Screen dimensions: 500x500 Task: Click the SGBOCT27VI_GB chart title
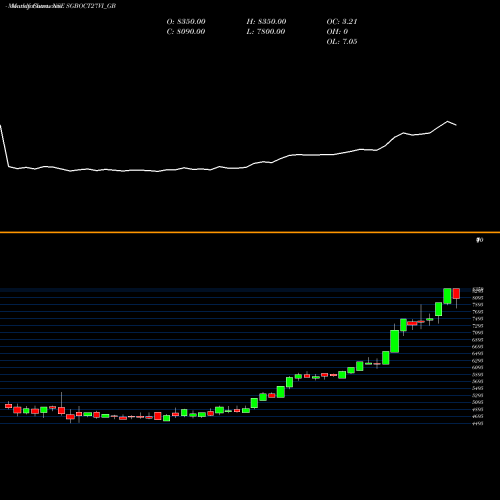pyautogui.click(x=61, y=6)
